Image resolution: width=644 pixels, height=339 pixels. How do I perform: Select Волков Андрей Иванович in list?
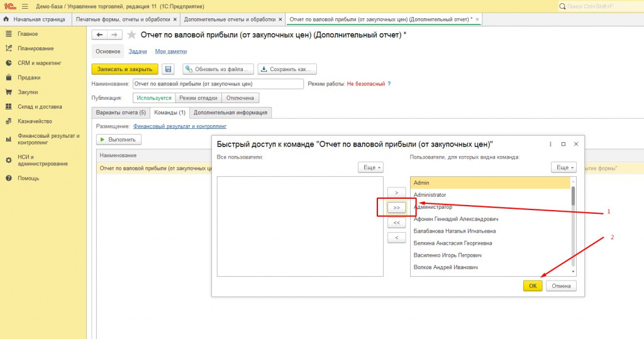[x=491, y=267]
